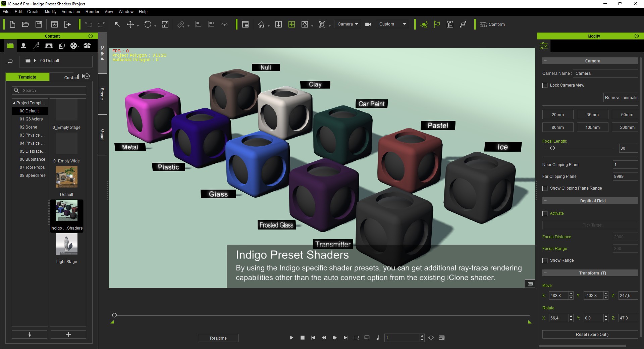Toggle the viewport caption icon
The image size is (644, 349).
[530, 284]
